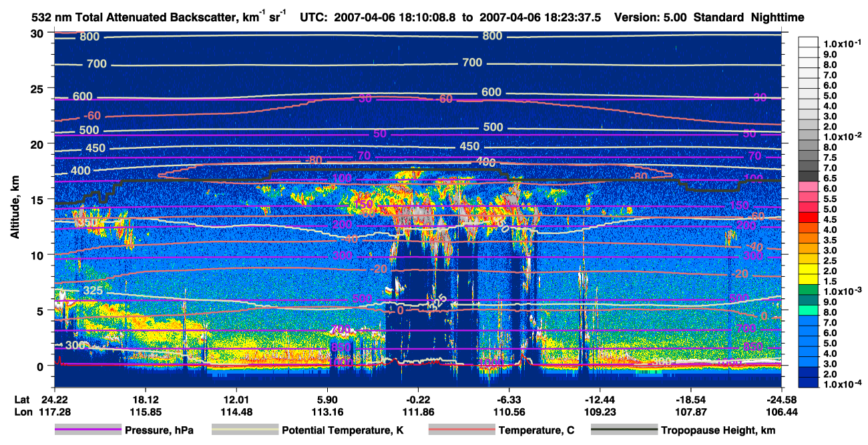The width and height of the screenshot is (868, 445).
Task: Select the 'Temperature, C' legend label
Action: (x=536, y=431)
